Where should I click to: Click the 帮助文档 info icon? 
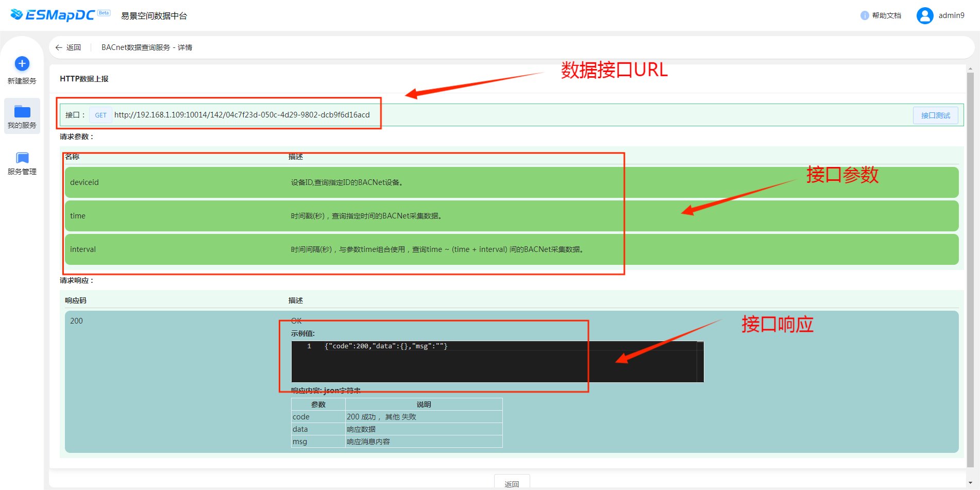pyautogui.click(x=865, y=15)
